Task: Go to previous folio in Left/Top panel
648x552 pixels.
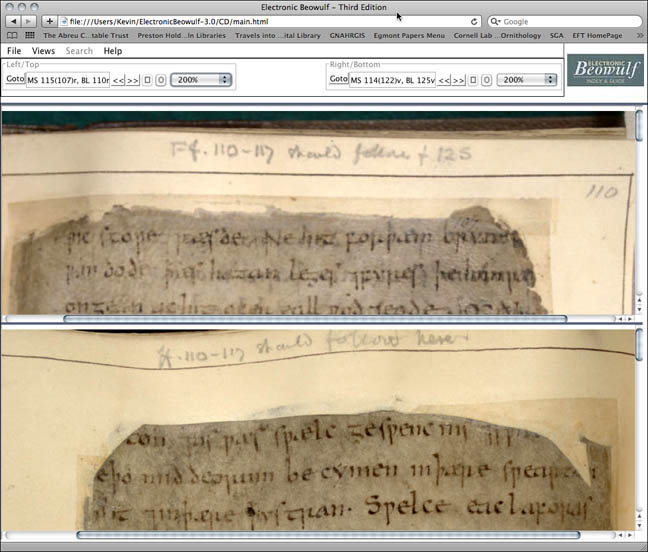Action: pos(118,79)
